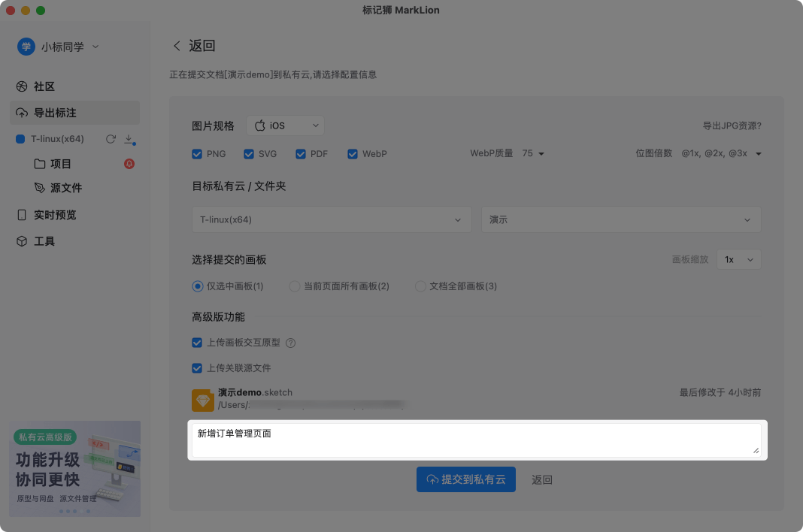Go to 实时预览 in sidebar
The image size is (803, 532).
pos(54,215)
